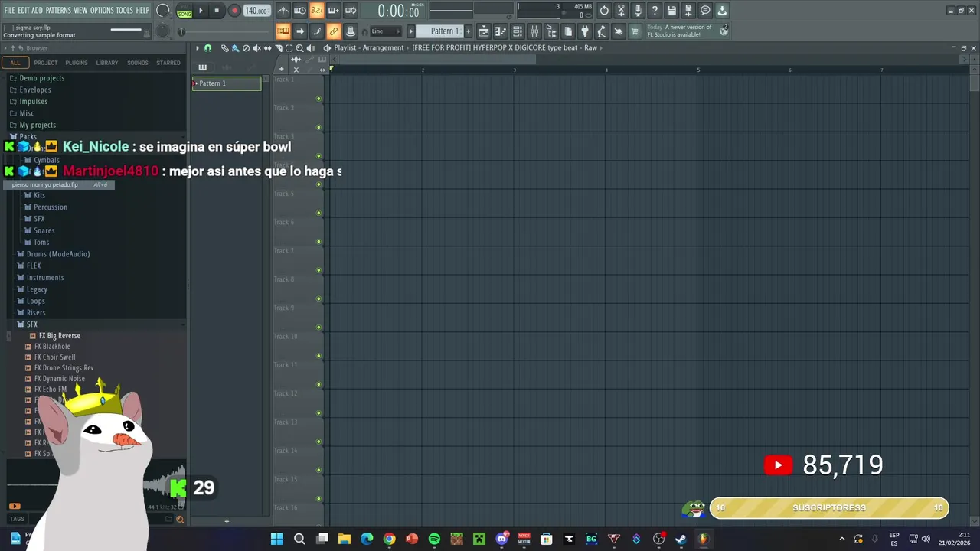Expand the Drums (ModeAudio) folder
This screenshot has width=980, height=551.
pyautogui.click(x=58, y=254)
